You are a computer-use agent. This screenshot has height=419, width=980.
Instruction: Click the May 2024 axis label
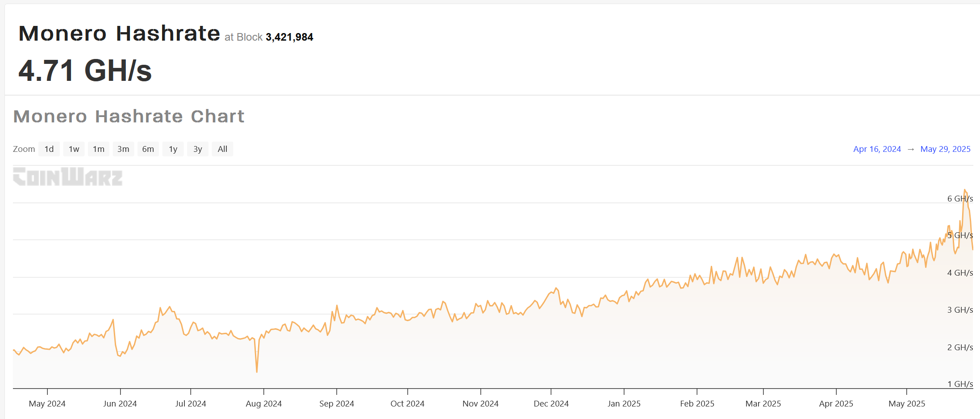(x=47, y=404)
